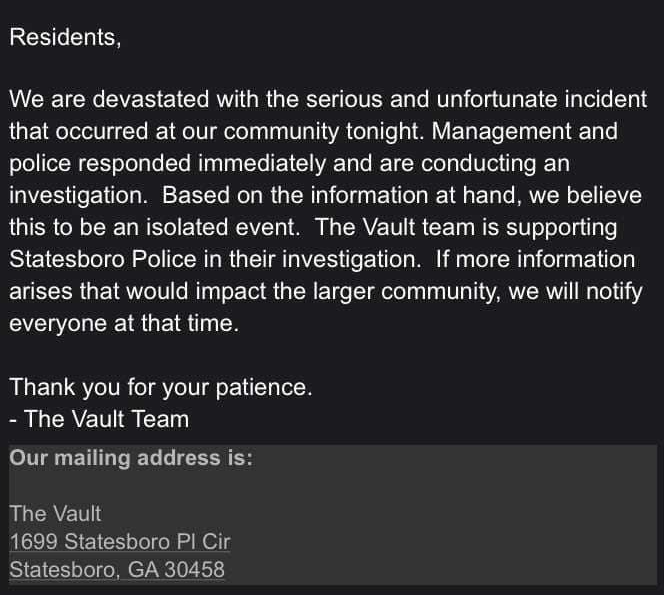Click the Statesboro, GA 30458 link
This screenshot has width=664, height=595.
pyautogui.click(x=117, y=570)
